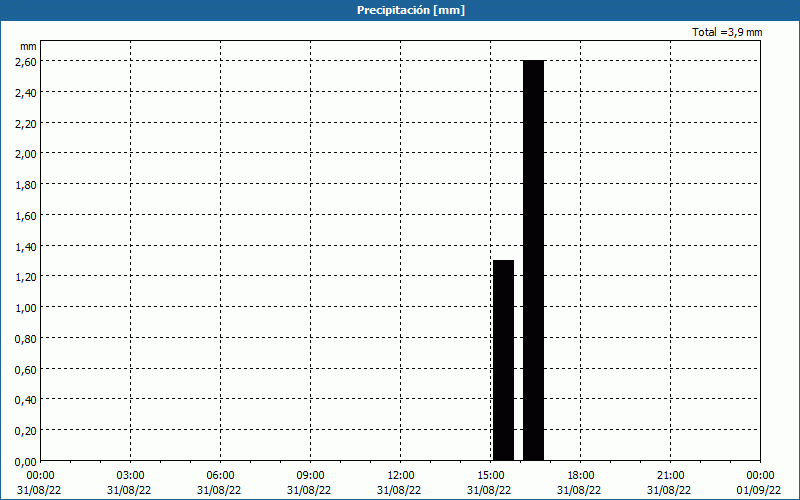Click the 15:00 time axis label
This screenshot has height=500, width=800.
click(490, 476)
